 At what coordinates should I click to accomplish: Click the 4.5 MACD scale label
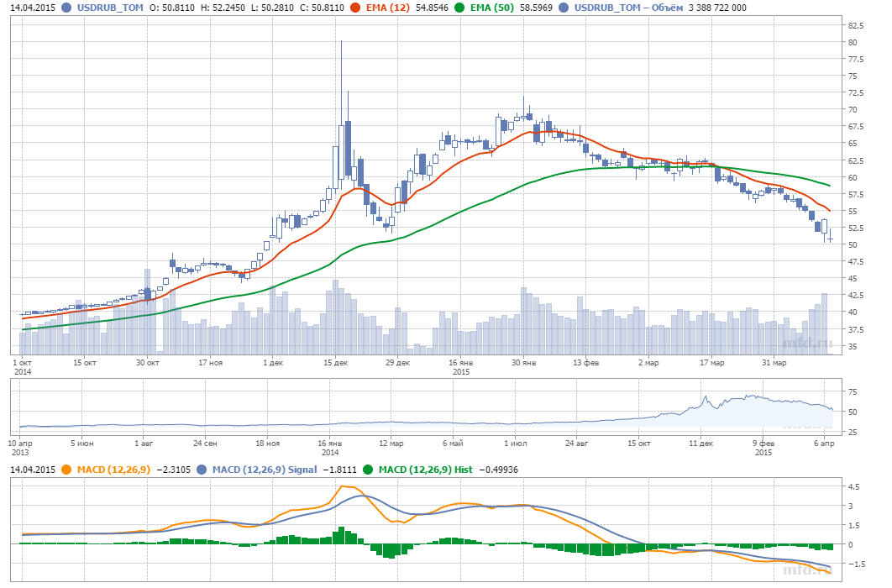coord(854,487)
